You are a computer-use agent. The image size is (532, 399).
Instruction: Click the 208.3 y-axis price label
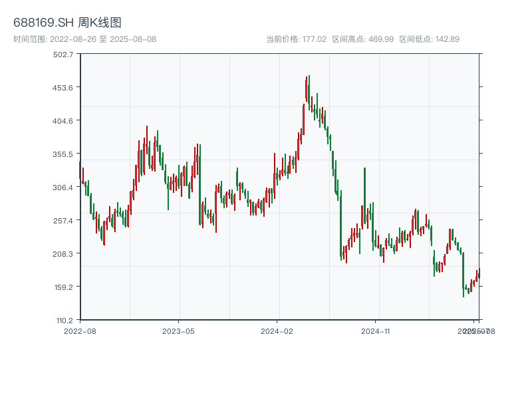tap(63, 253)
